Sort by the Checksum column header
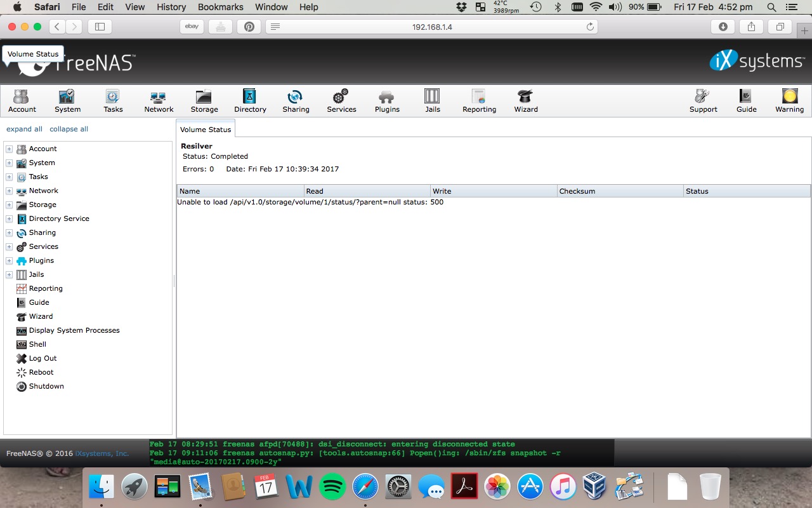Viewport: 812px width, 508px height. click(621, 191)
